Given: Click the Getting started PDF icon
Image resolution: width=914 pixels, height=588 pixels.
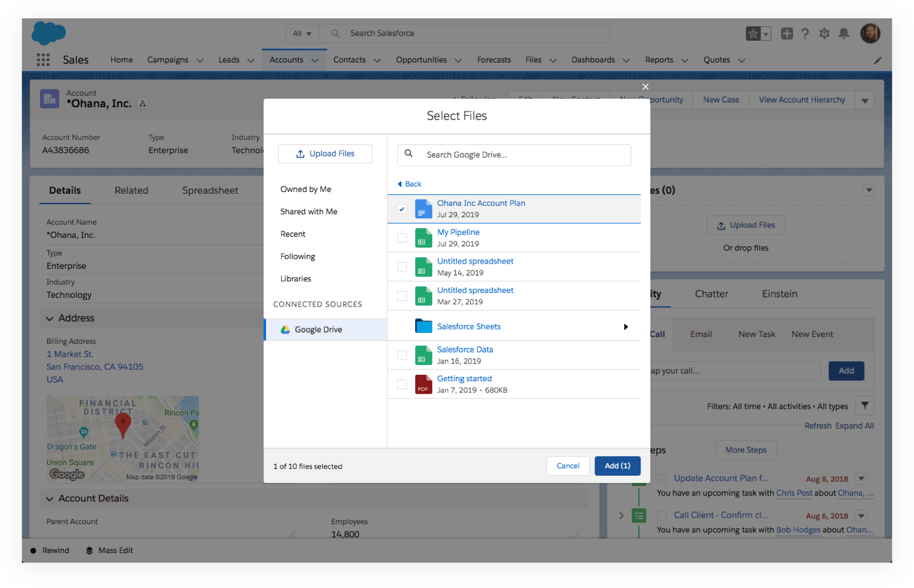Looking at the screenshot, I should tap(423, 384).
